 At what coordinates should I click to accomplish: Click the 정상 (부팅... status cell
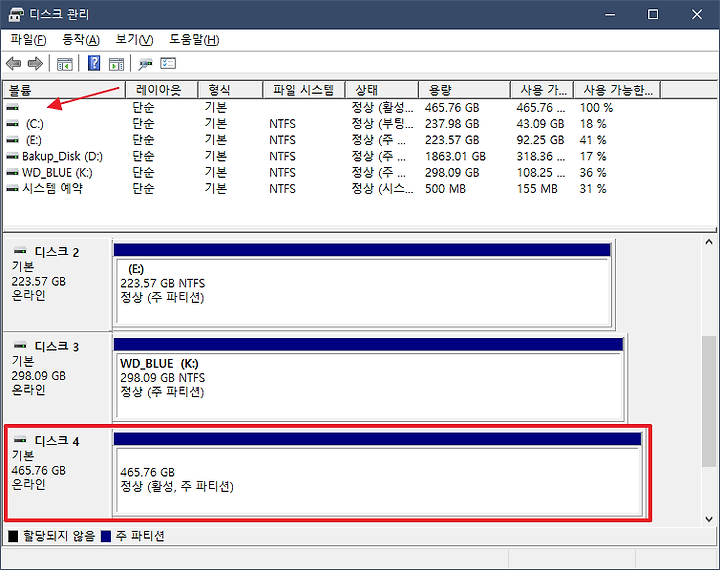coord(382,124)
